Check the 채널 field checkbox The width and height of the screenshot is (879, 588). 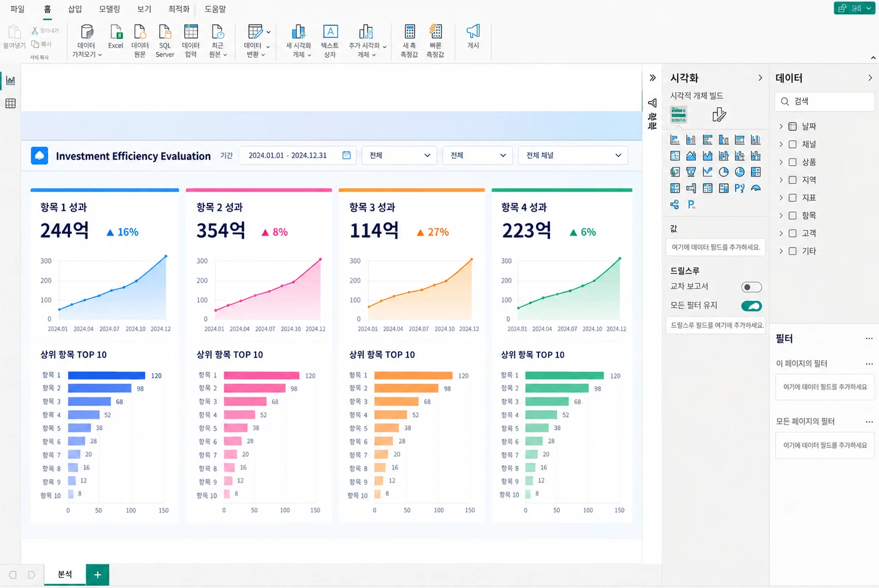point(792,144)
